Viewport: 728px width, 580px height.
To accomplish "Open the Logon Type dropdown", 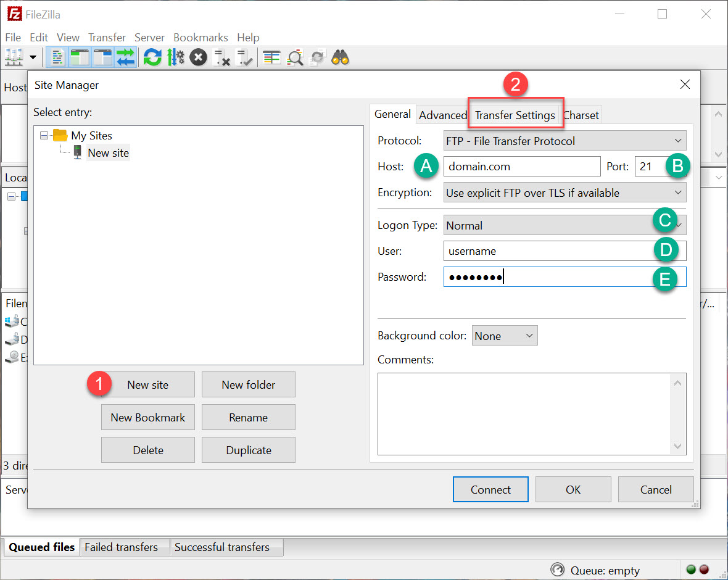I will click(565, 226).
